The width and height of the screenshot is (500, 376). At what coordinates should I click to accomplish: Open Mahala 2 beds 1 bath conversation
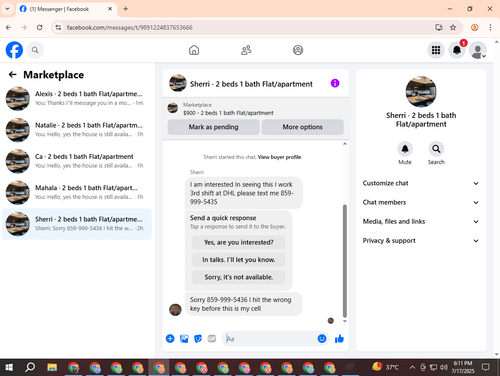(77, 192)
